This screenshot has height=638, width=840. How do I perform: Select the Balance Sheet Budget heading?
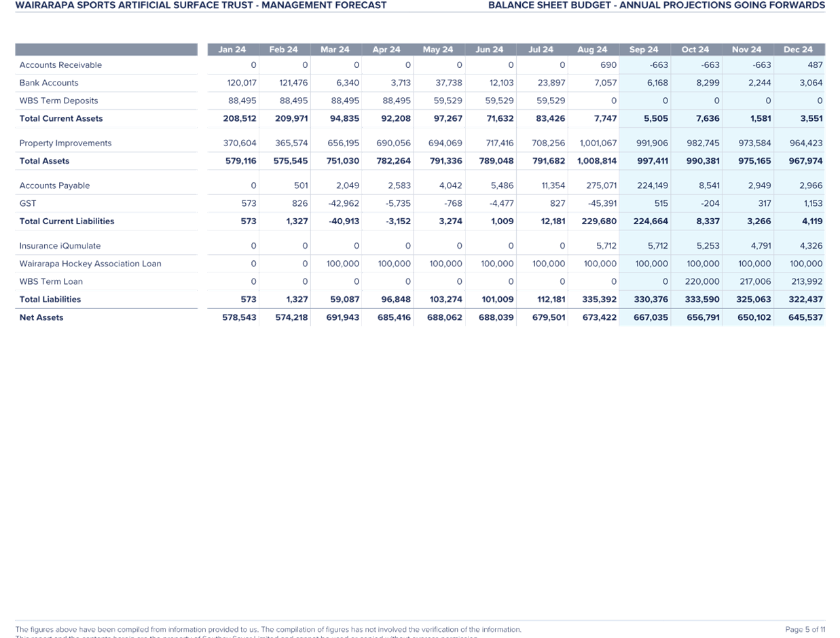click(x=656, y=5)
